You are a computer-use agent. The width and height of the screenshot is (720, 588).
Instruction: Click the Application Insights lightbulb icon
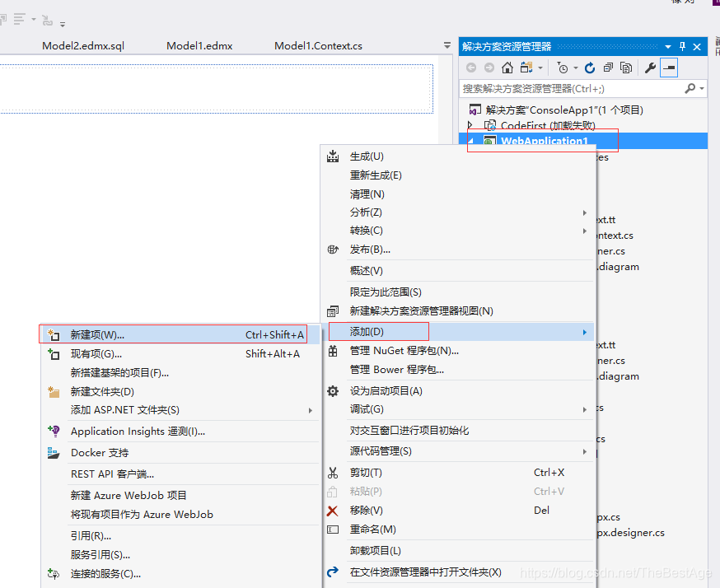54,431
